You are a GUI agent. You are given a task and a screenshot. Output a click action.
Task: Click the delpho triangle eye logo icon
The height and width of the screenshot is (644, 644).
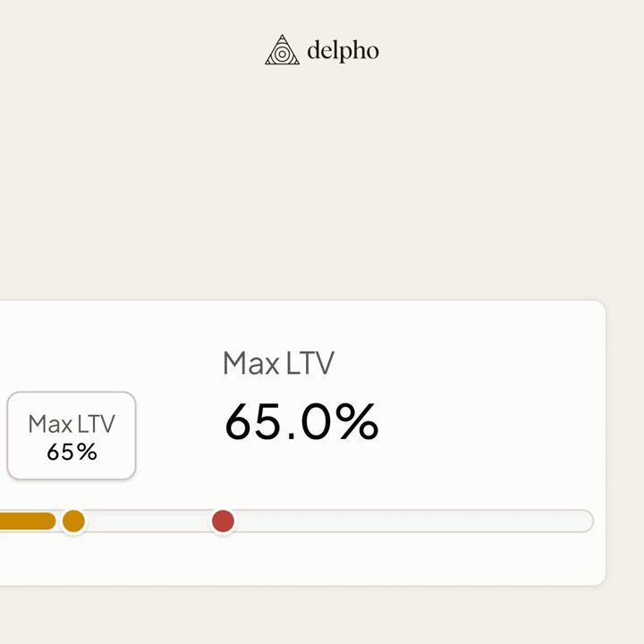pos(282,50)
